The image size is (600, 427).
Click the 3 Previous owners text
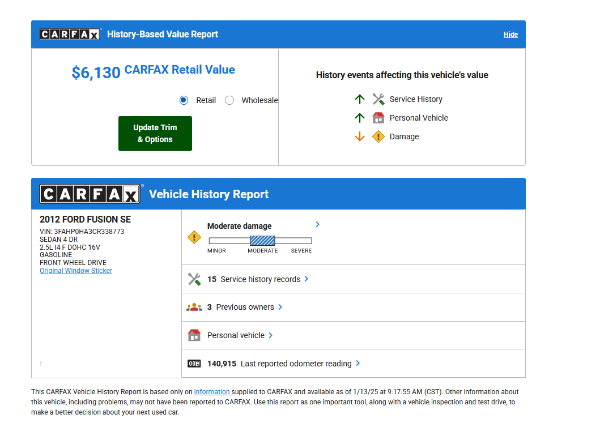[241, 307]
